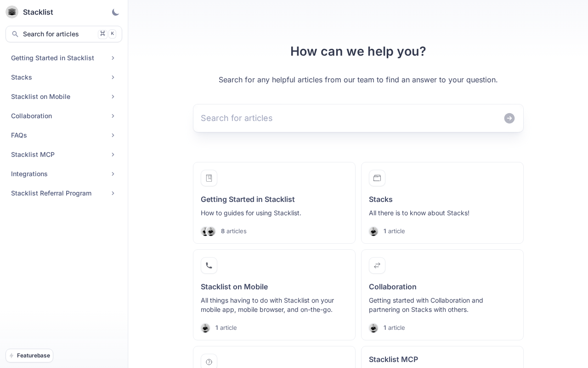Expand the Stacks sidebar section
This screenshot has height=368, width=588.
(64, 77)
